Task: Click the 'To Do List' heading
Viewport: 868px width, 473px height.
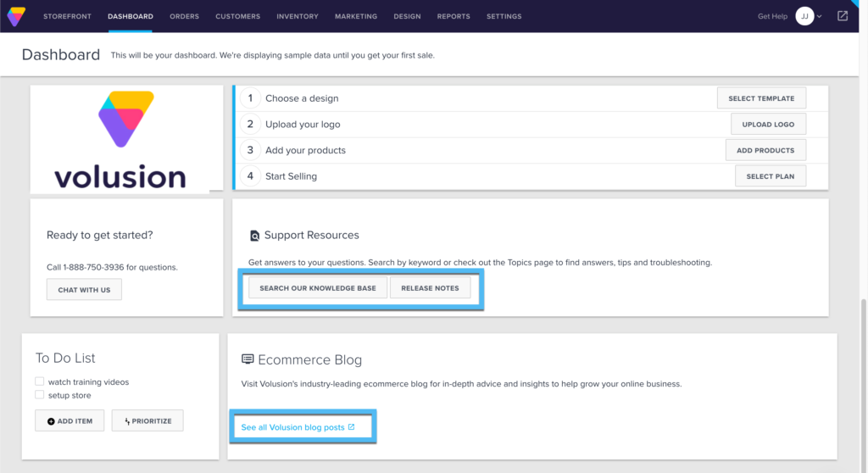Action: click(x=65, y=358)
